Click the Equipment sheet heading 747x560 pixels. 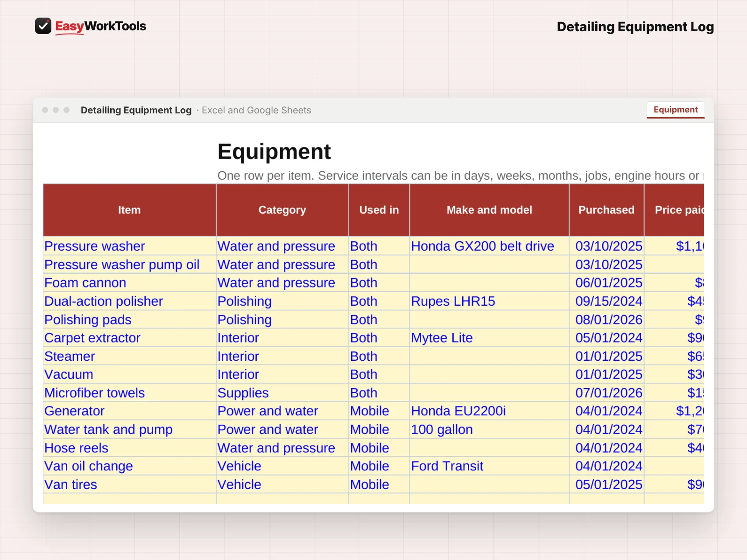tap(274, 152)
